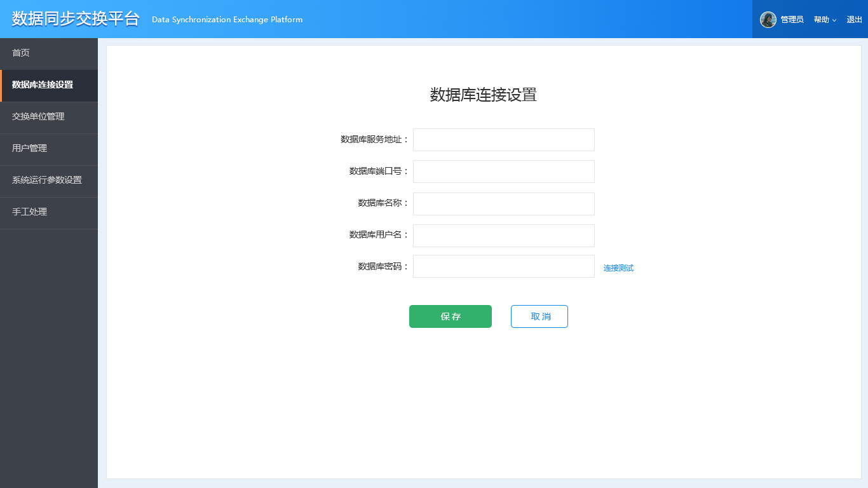Click the 数据库服务地址 label
Viewport: 868px width, 488px height.
click(x=375, y=139)
